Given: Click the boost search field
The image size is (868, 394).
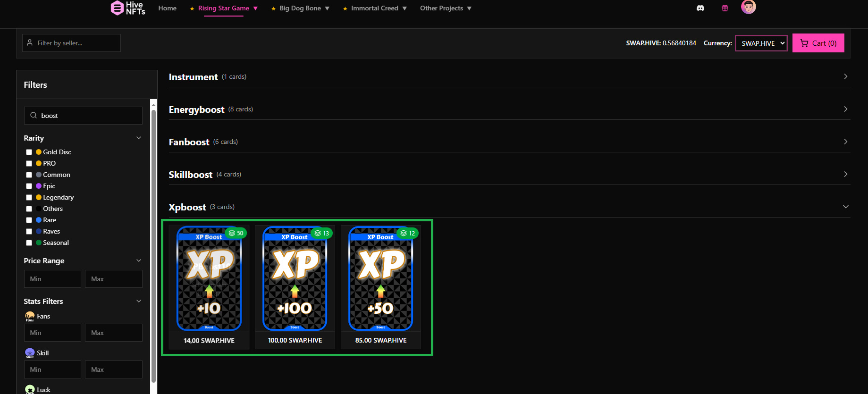Looking at the screenshot, I should coord(83,116).
